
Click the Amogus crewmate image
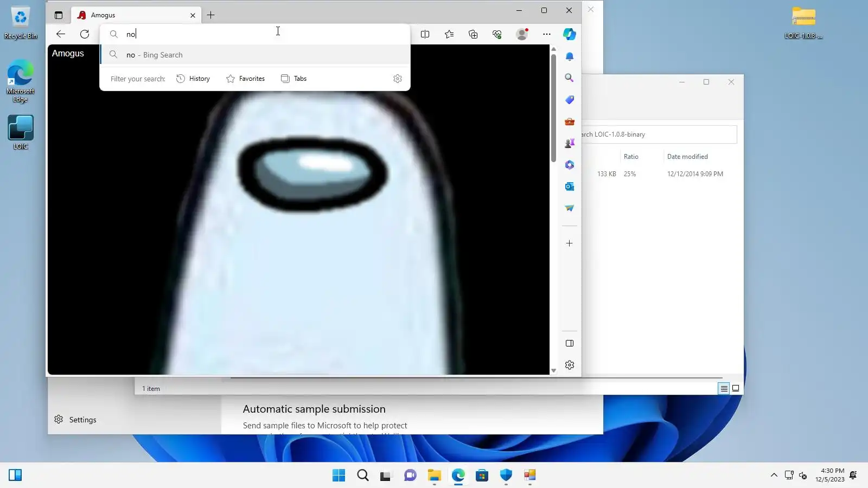click(312, 233)
